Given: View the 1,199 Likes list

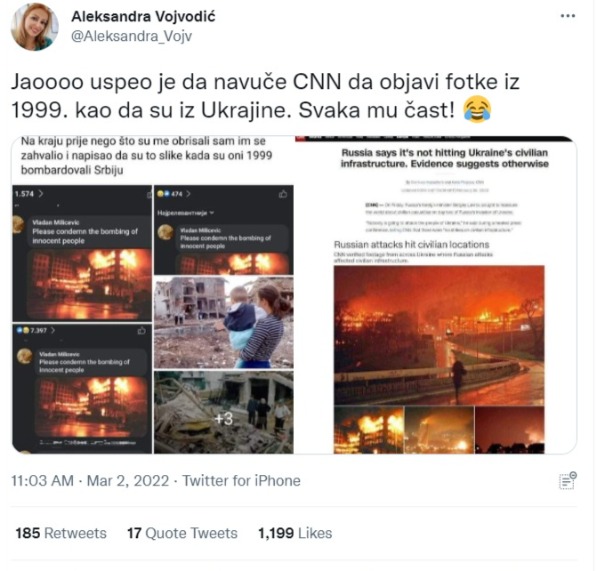Looking at the screenshot, I should click(x=295, y=533).
